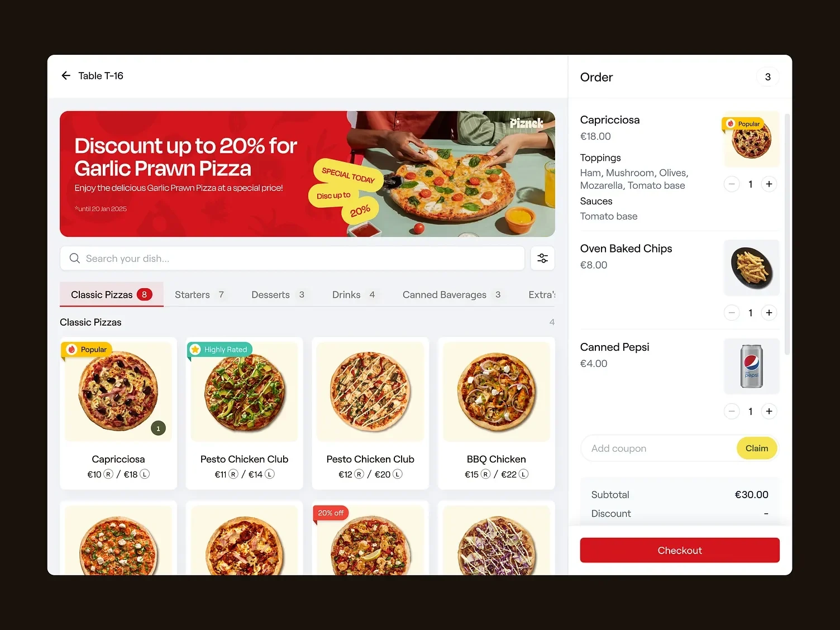
Task: Increase Capricciosa quantity with the plus icon
Action: [x=769, y=184]
